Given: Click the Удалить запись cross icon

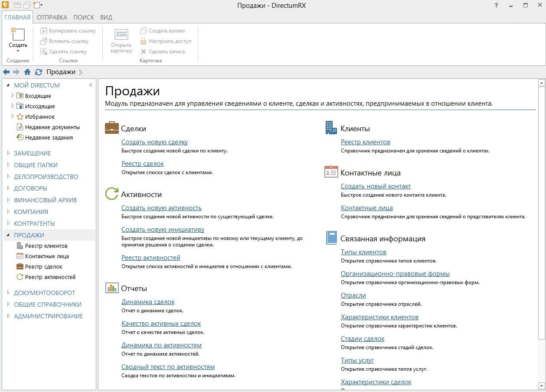Looking at the screenshot, I should [143, 52].
